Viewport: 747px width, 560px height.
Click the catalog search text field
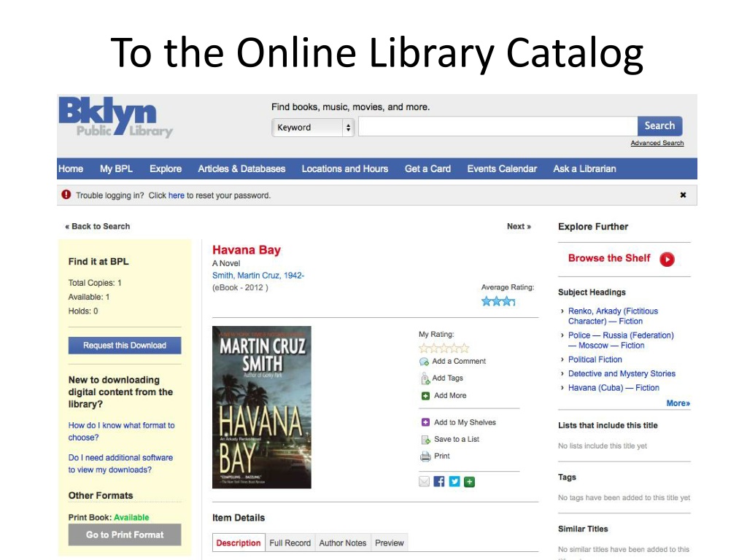tap(498, 127)
